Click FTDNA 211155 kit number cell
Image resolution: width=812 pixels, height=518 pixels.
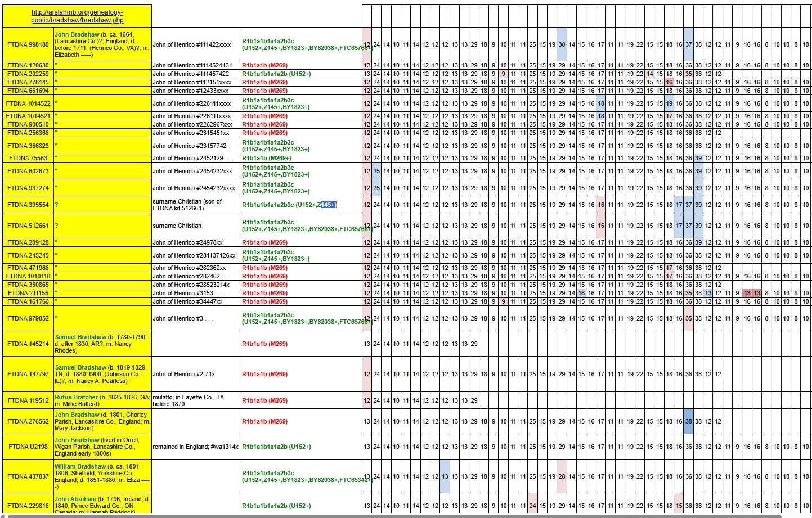point(28,294)
